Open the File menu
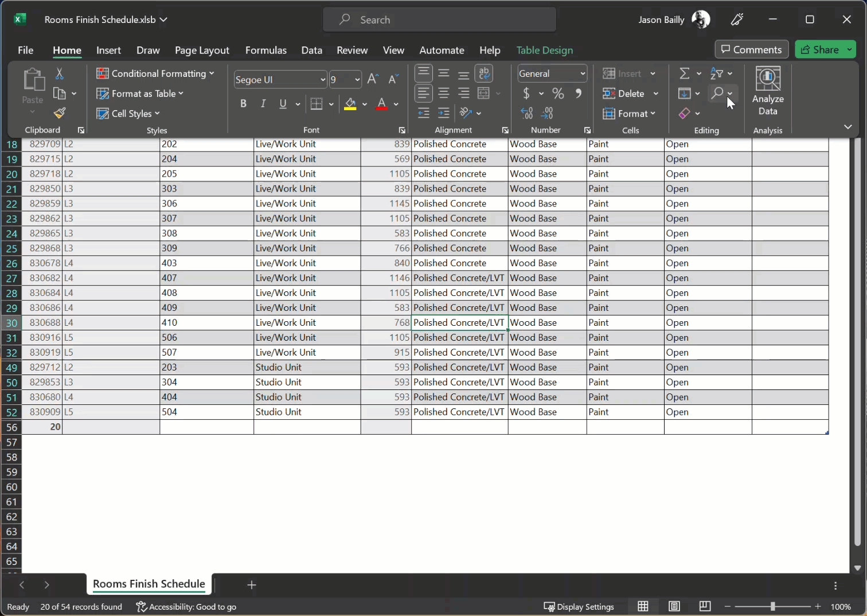Viewport: 867px width, 616px height. [26, 50]
